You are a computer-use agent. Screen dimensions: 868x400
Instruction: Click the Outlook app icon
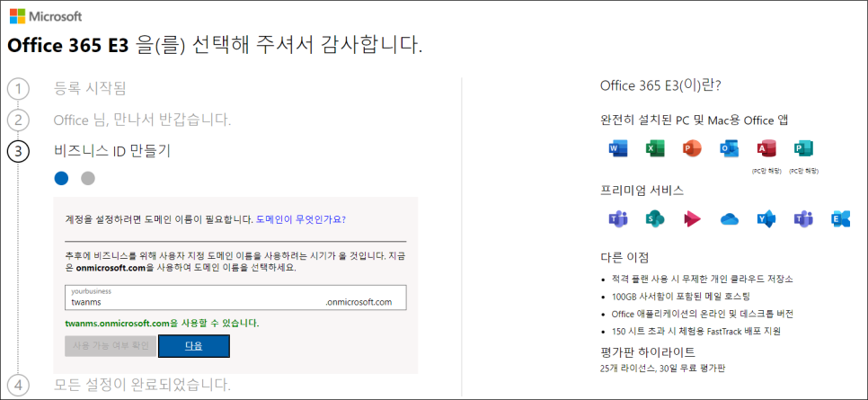(x=729, y=148)
